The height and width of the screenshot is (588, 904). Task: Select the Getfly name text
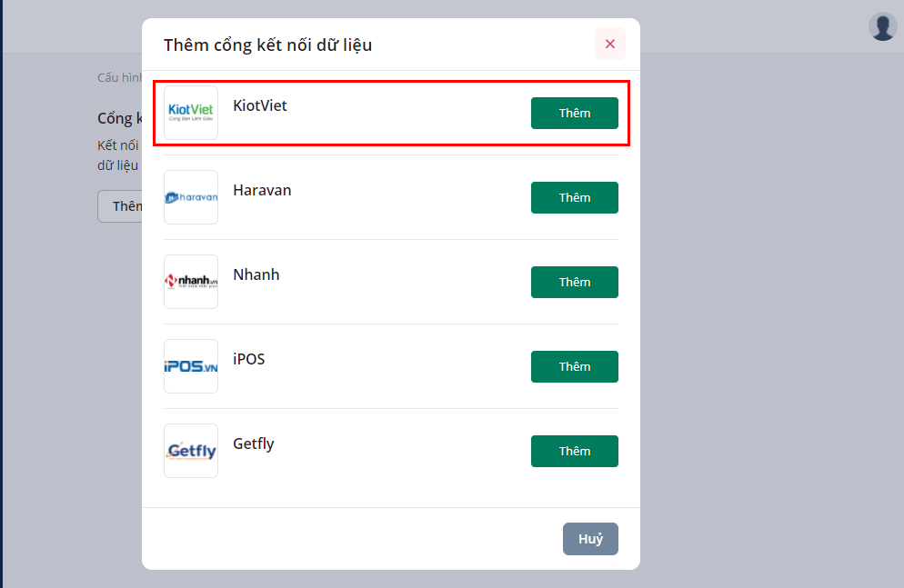click(x=254, y=444)
